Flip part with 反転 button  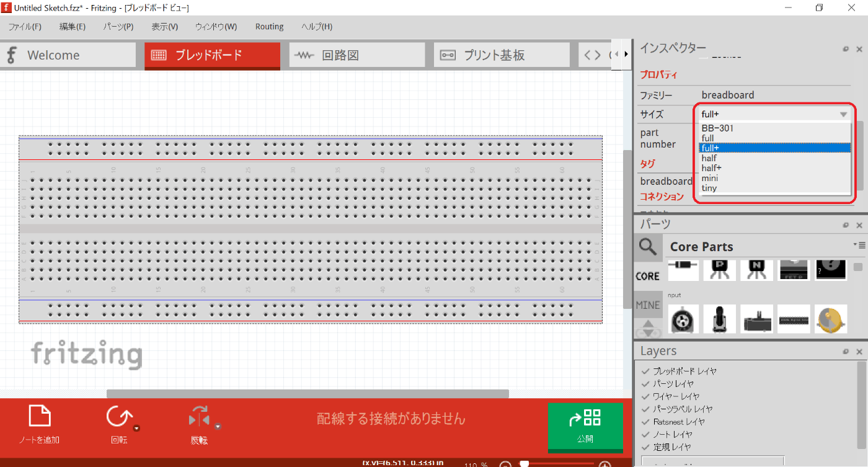coord(199,425)
